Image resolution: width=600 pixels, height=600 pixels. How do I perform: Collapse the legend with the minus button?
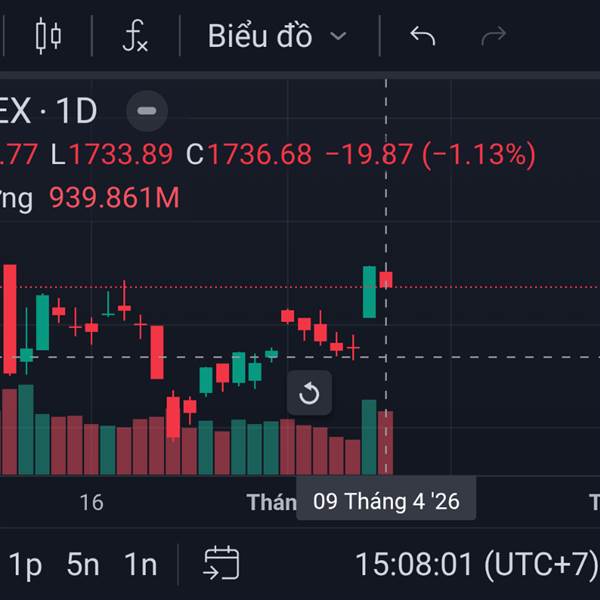(x=147, y=111)
